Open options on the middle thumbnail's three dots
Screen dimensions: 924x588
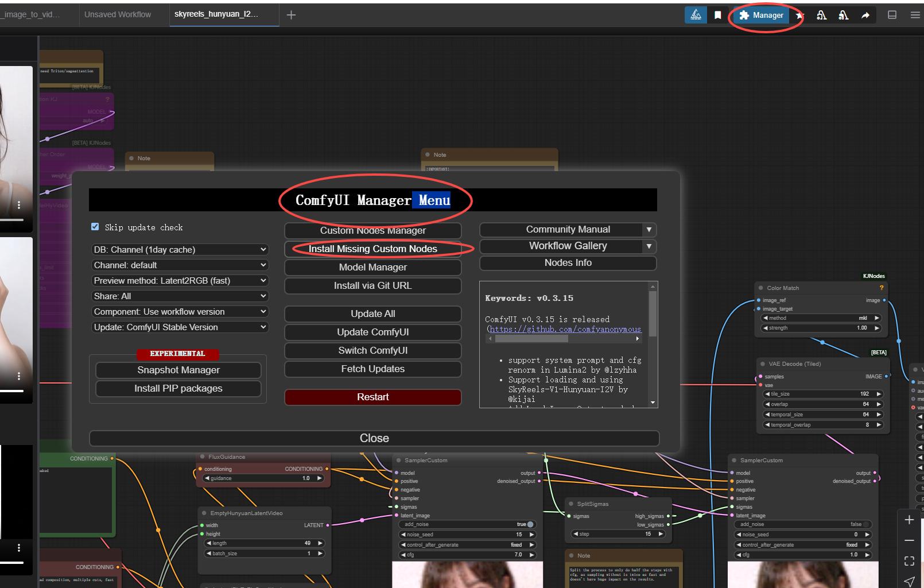19,376
